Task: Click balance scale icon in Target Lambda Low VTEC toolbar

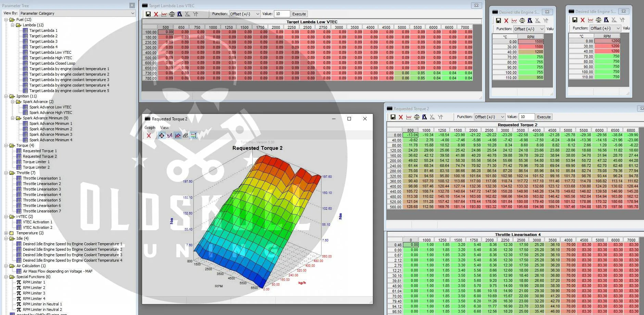Action: coord(172,14)
